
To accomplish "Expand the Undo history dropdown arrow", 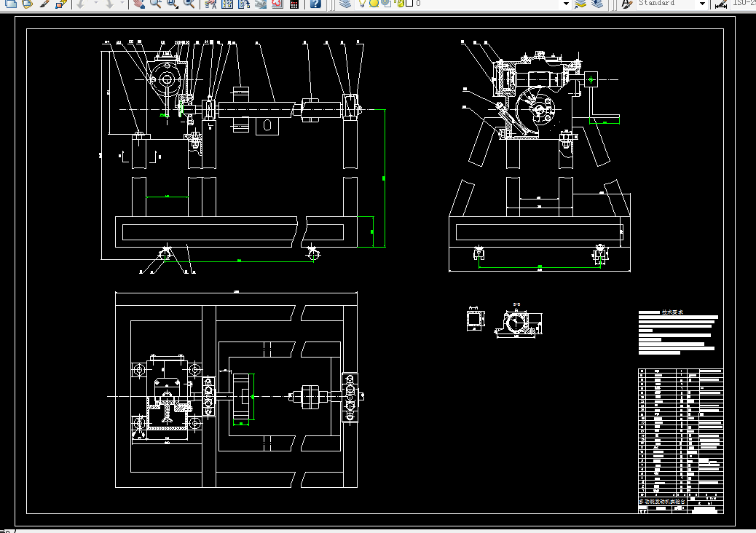I will click(95, 4).
